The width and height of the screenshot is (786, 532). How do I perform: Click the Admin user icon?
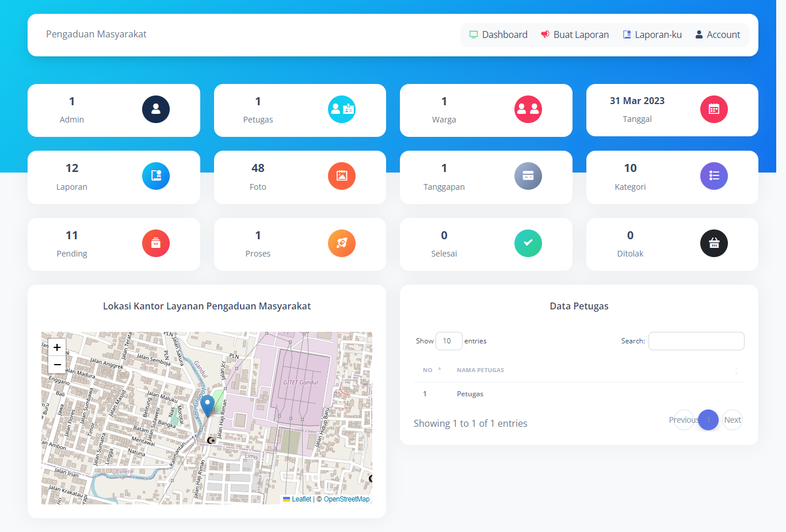tap(155, 109)
